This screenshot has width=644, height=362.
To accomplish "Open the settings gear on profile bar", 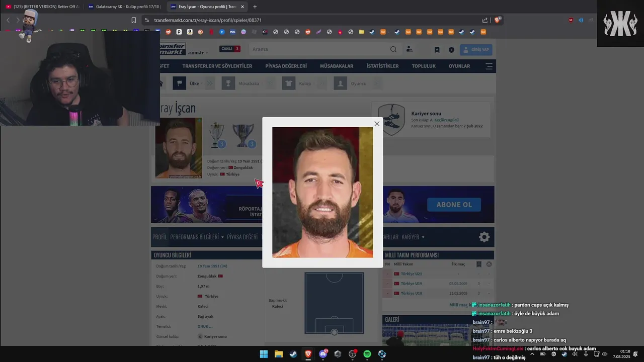I will pos(484,237).
